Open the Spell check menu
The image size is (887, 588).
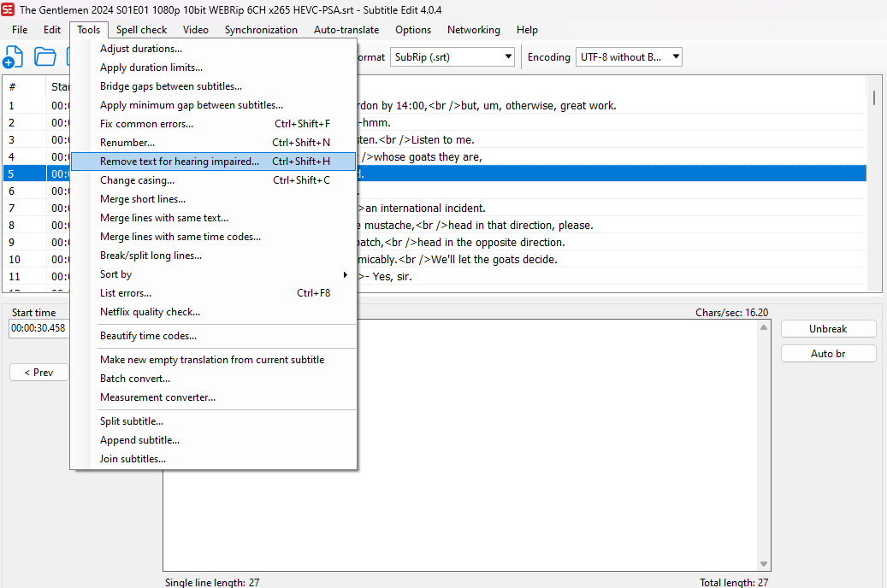click(x=141, y=30)
